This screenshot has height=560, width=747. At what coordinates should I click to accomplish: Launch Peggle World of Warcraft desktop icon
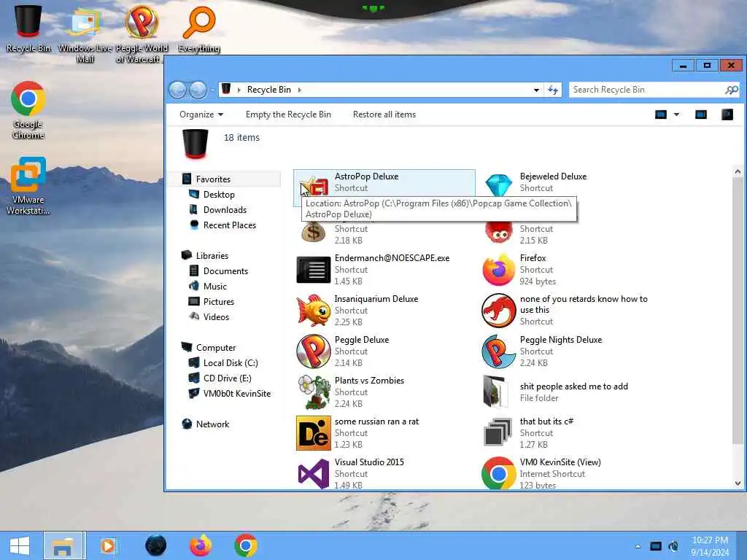click(x=142, y=34)
